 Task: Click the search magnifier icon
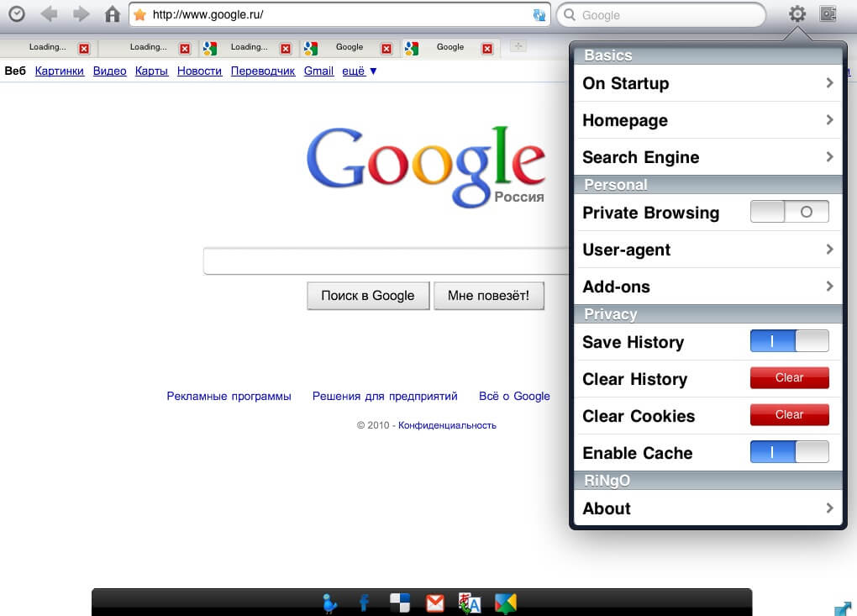570,15
